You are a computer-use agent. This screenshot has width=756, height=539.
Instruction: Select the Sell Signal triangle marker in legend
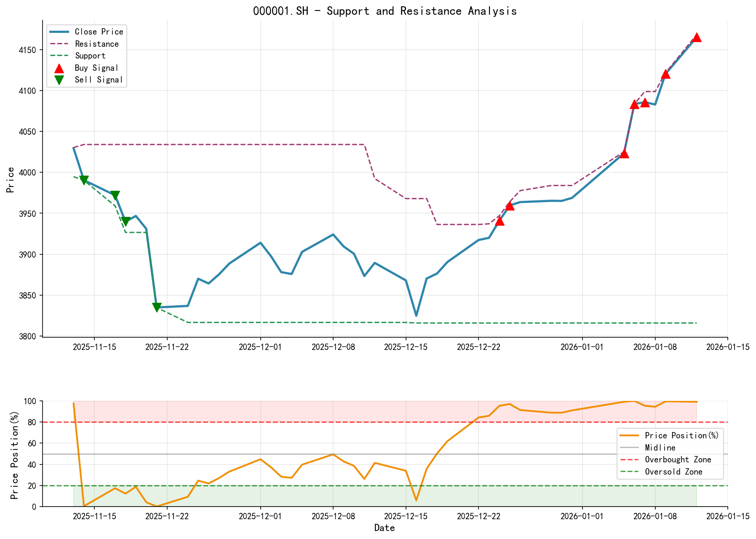click(x=59, y=79)
